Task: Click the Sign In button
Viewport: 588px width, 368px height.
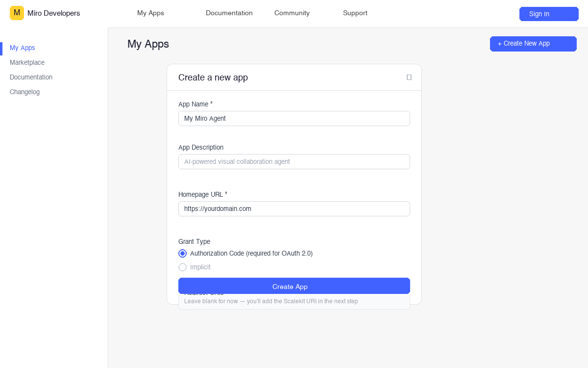Action: 548,14
